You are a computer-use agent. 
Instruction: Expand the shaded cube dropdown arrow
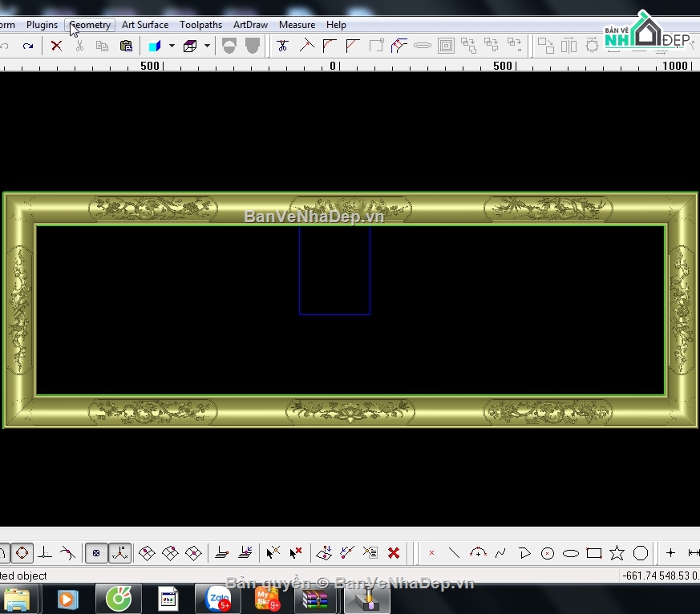click(x=172, y=46)
